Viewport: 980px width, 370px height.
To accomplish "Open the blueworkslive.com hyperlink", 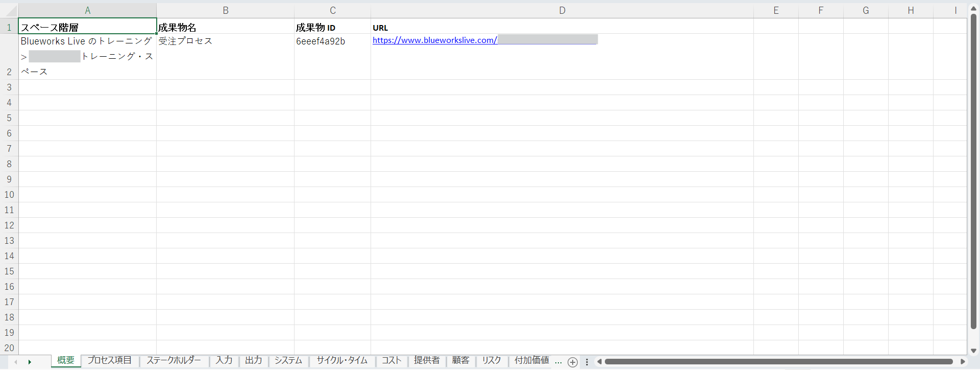I will [x=434, y=40].
